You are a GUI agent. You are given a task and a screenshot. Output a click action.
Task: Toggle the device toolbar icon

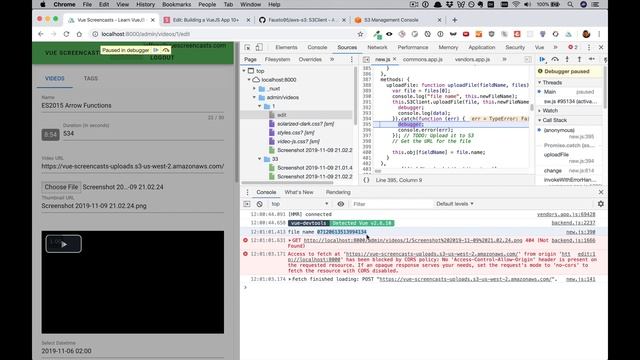259,47
